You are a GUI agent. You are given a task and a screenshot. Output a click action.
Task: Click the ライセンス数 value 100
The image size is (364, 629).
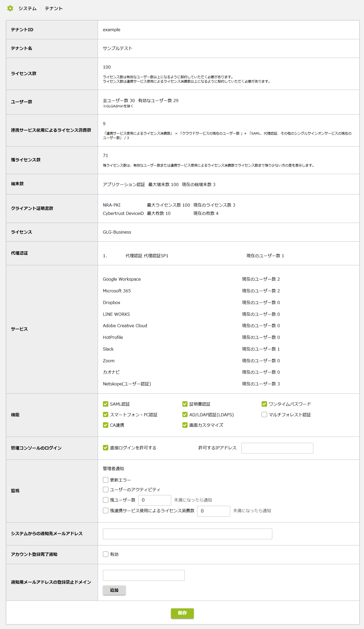(x=107, y=67)
